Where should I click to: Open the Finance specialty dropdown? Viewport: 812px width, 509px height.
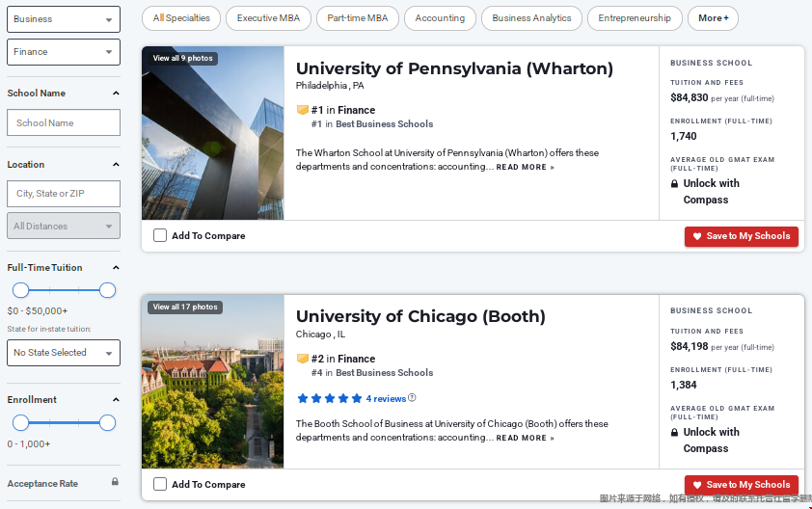(64, 52)
